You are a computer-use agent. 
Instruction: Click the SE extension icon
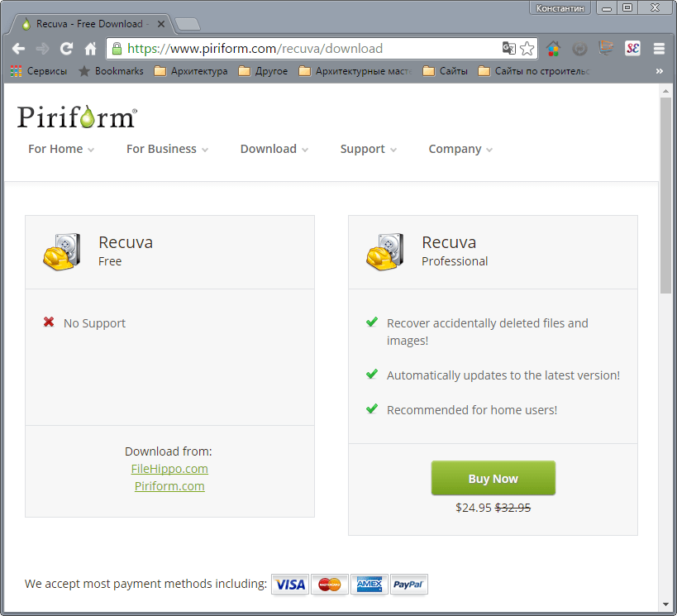point(632,49)
